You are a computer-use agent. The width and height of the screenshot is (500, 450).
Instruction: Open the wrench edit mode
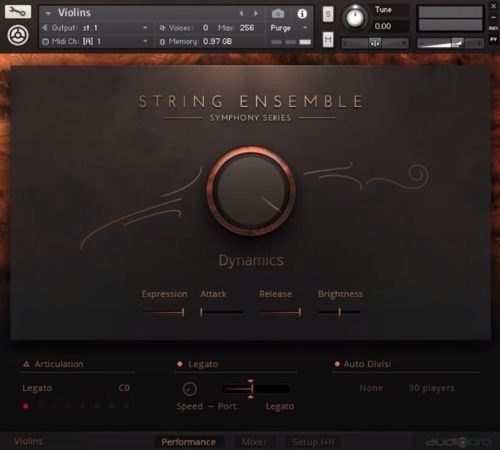click(18, 12)
